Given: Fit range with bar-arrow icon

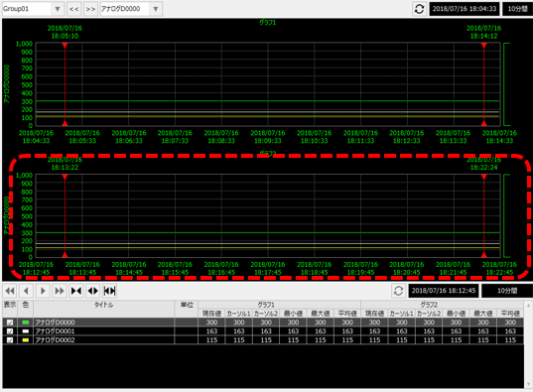Looking at the screenshot, I should pyautogui.click(x=109, y=291).
